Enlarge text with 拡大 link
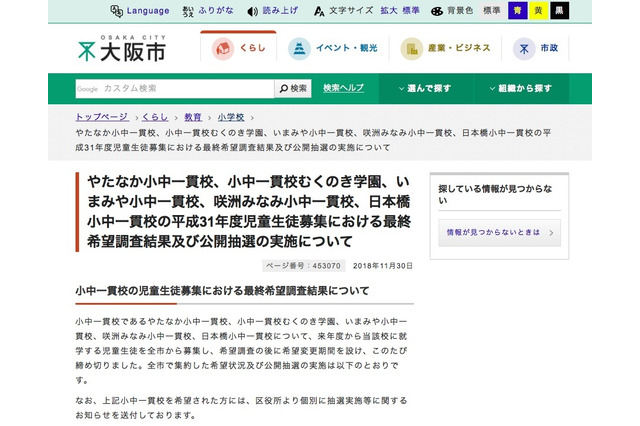The height and width of the screenshot is (426, 640). 389,11
